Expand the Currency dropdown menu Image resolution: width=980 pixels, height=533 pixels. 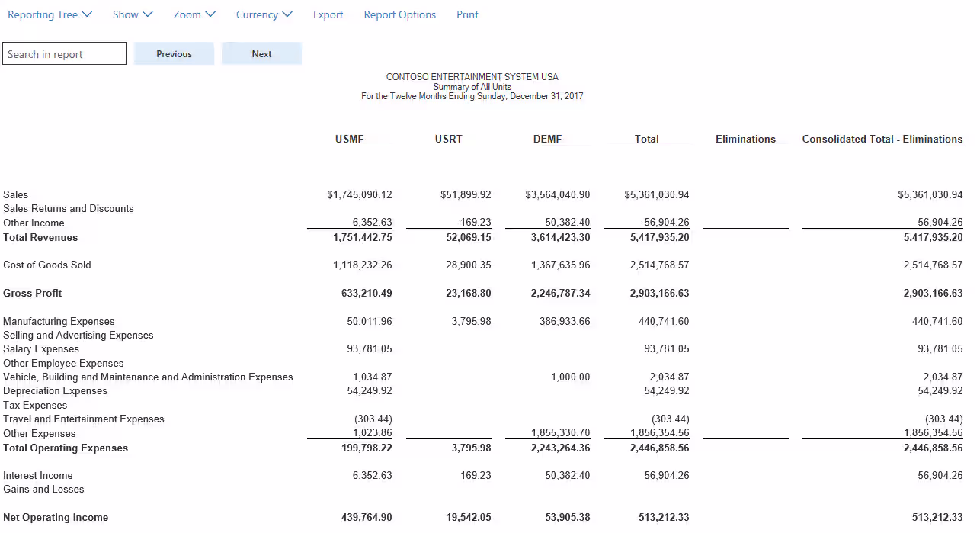click(264, 14)
